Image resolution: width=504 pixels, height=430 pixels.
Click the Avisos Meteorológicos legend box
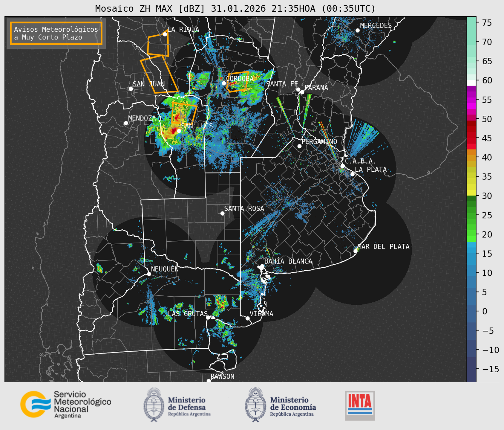[x=56, y=33]
